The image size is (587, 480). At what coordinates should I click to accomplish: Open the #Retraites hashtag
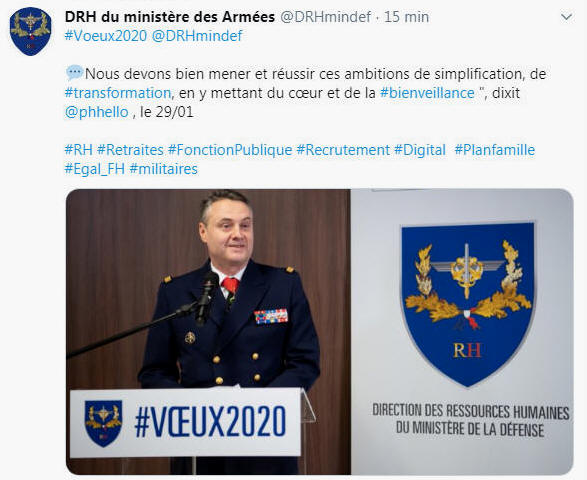(130, 150)
